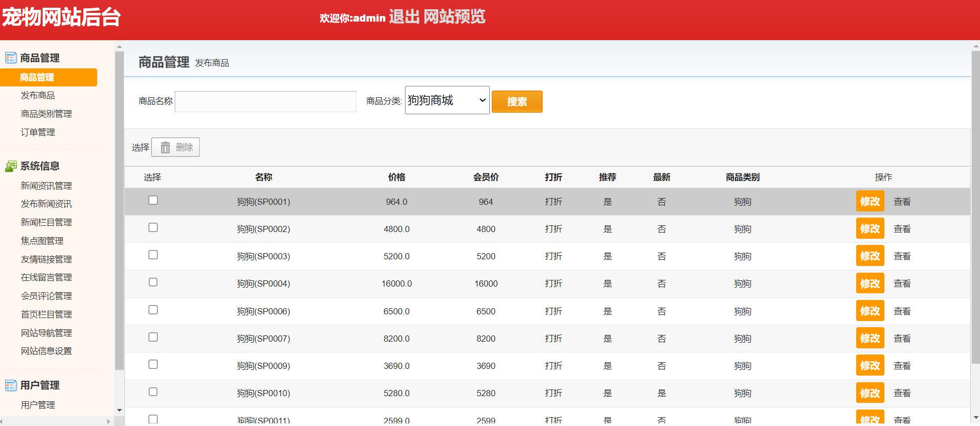Click the 宠物网站后台 site title
The width and height of the screenshot is (980, 426).
[61, 17]
